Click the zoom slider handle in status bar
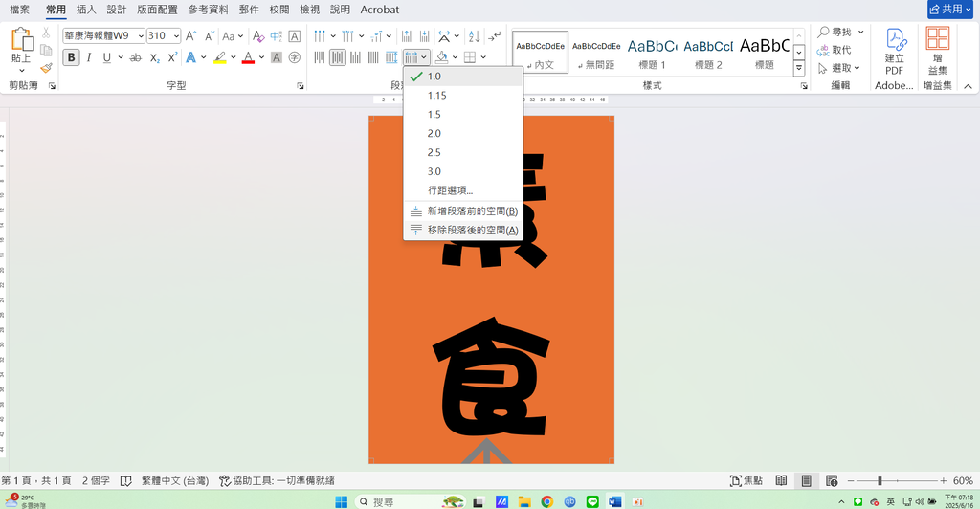 click(x=880, y=481)
